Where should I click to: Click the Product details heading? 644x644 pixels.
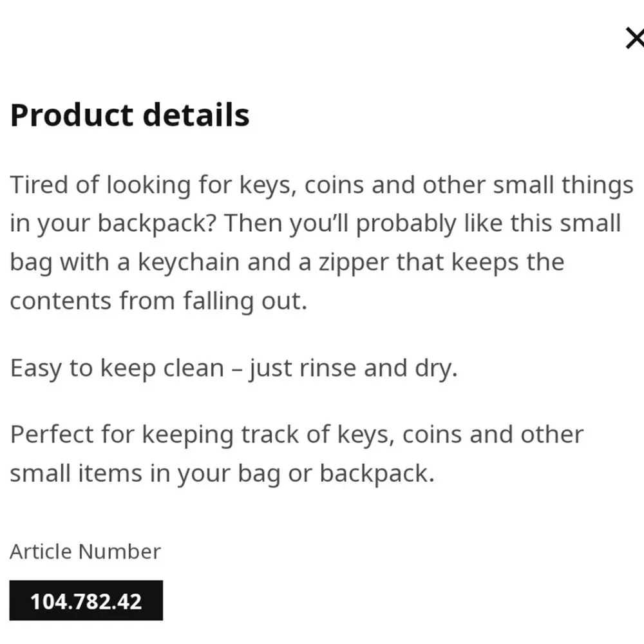coord(130,115)
